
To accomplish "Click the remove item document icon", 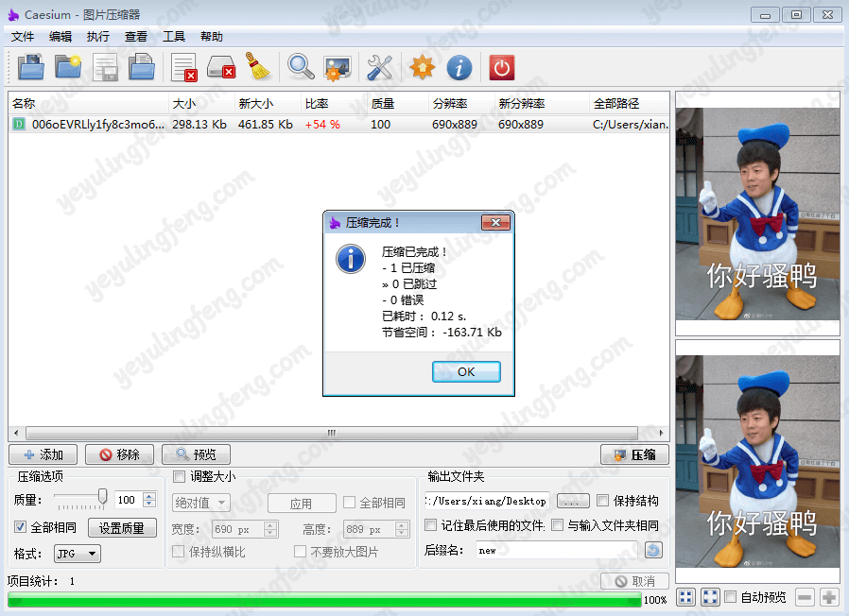I will [x=183, y=68].
